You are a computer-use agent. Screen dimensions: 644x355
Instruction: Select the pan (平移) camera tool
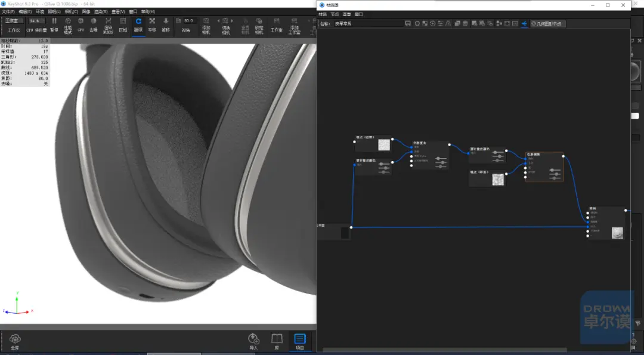(152, 24)
